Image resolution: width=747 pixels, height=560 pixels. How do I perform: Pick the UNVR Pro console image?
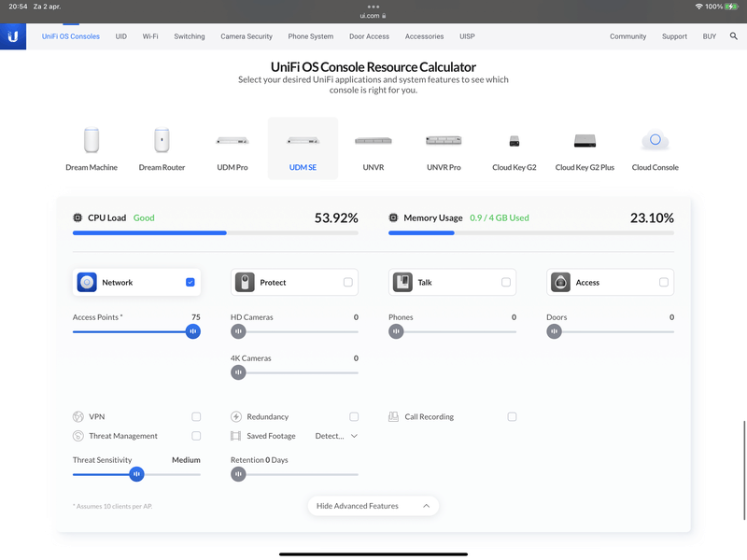(444, 140)
